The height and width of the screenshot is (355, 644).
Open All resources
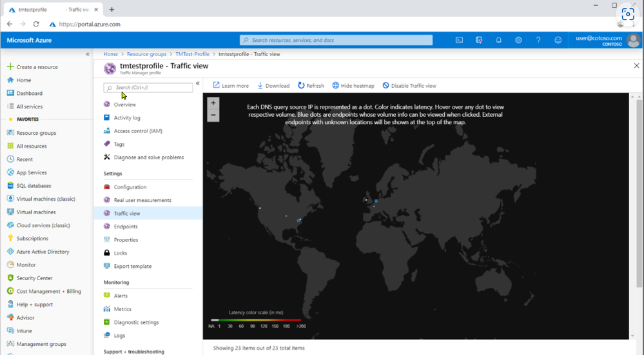[27, 146]
